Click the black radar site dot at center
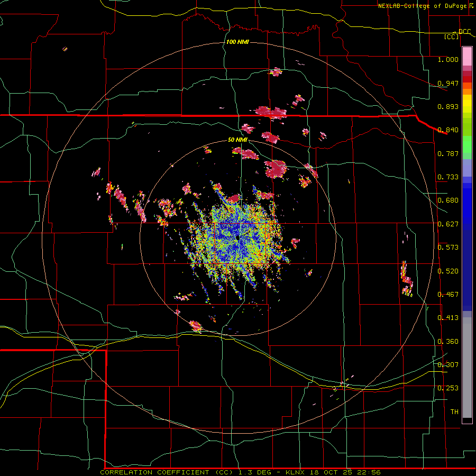 (237, 237)
